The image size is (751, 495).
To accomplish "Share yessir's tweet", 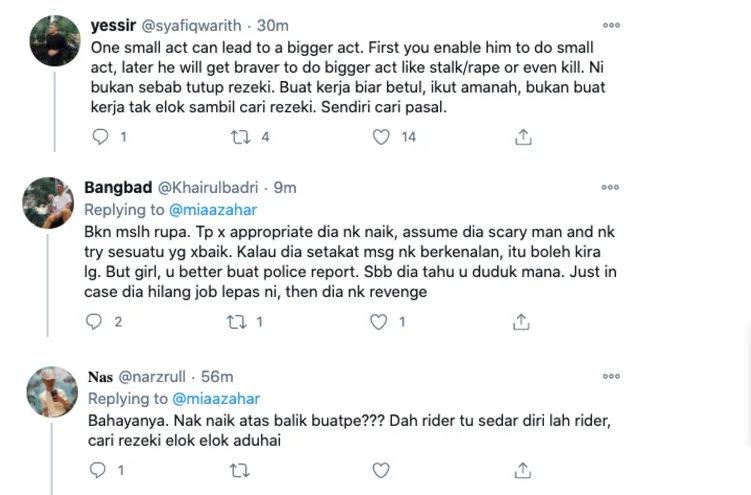I will [521, 138].
